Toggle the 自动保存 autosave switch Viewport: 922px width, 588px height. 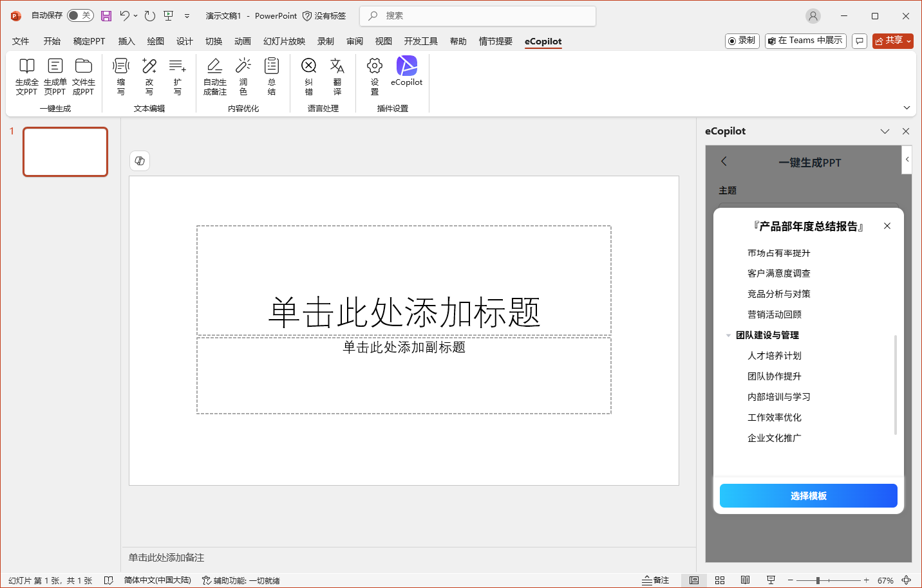tap(79, 15)
